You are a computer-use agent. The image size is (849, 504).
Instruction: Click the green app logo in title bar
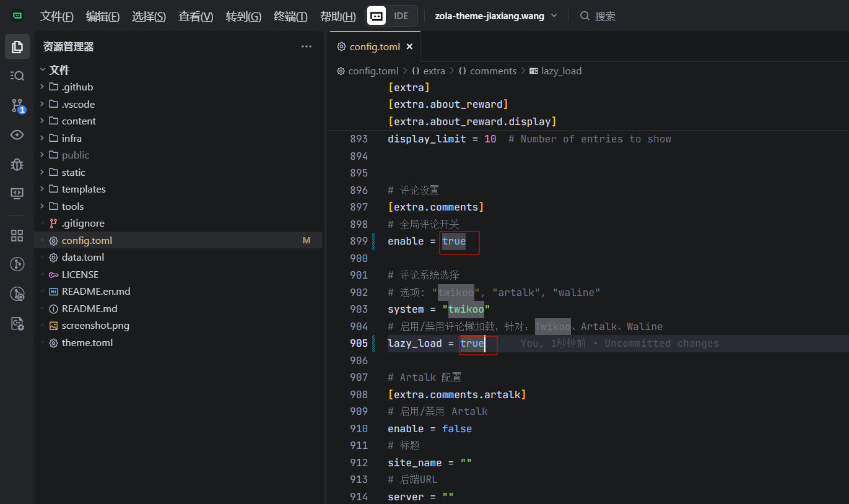click(x=17, y=16)
